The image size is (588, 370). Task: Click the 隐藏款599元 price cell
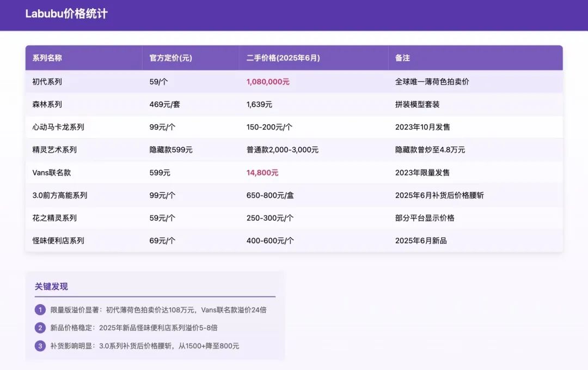coord(170,150)
